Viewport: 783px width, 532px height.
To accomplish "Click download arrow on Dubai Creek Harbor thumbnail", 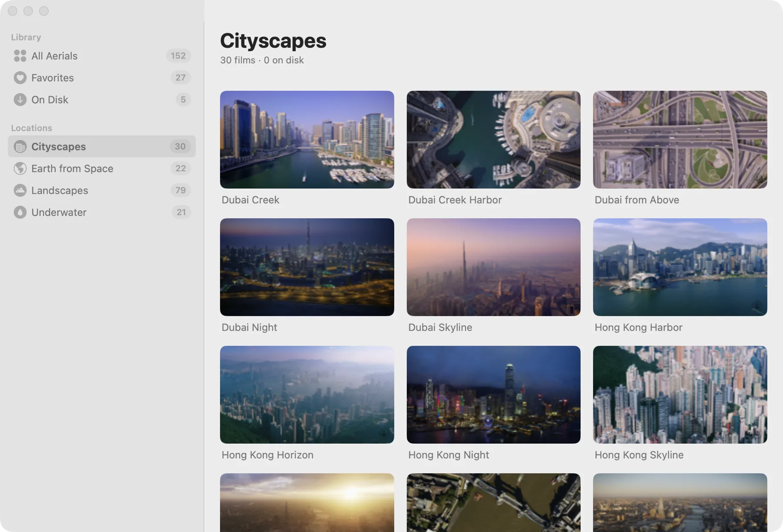I will coord(570,178).
